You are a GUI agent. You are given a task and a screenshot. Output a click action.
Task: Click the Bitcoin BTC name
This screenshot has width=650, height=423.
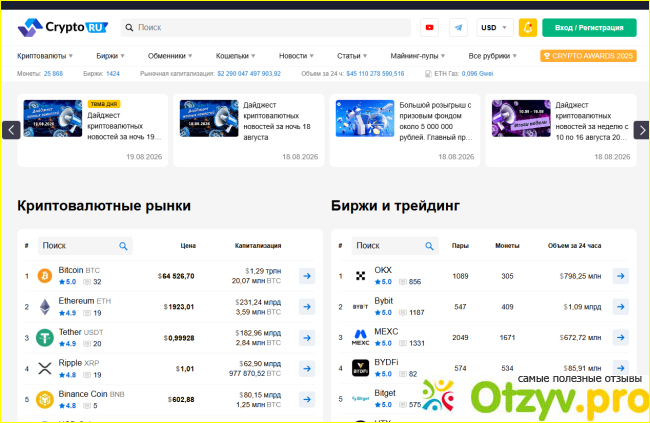click(79, 270)
